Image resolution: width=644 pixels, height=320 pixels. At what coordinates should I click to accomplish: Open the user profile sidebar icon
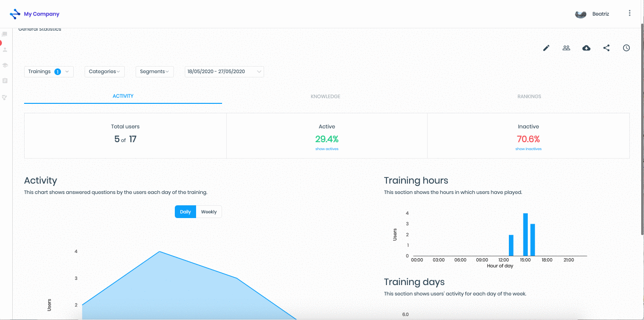pos(5,50)
